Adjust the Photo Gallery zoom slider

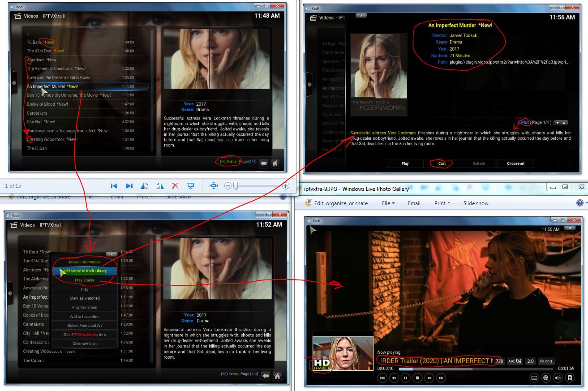pyautogui.click(x=236, y=186)
